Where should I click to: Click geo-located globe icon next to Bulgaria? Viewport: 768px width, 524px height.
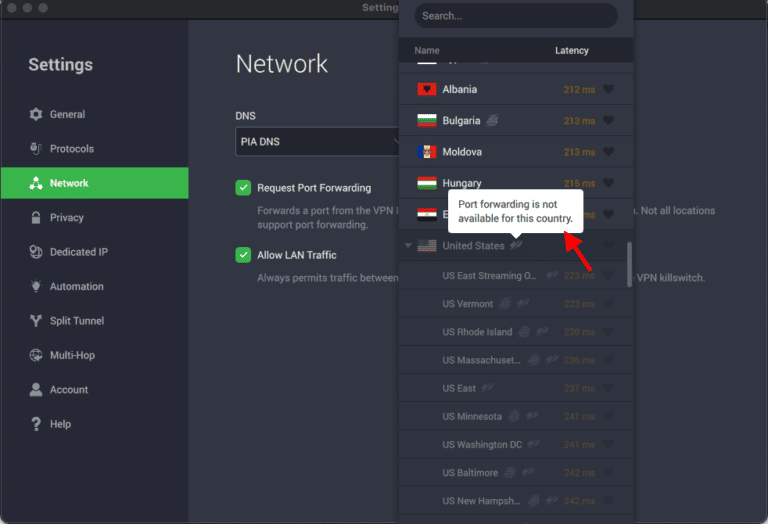click(492, 120)
